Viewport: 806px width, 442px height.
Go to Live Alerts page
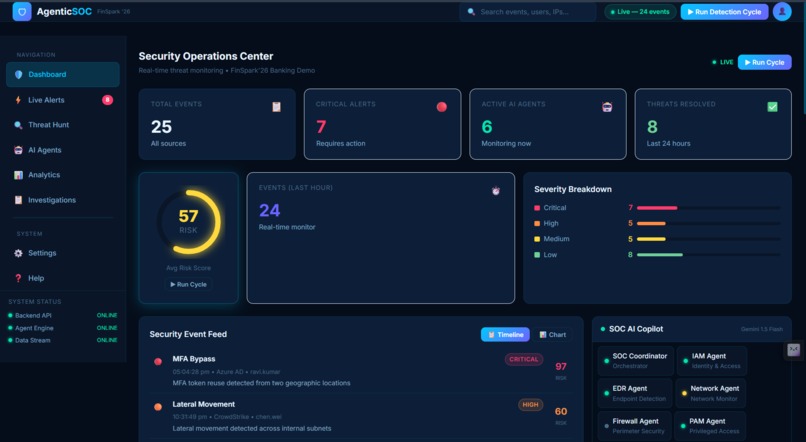point(63,100)
